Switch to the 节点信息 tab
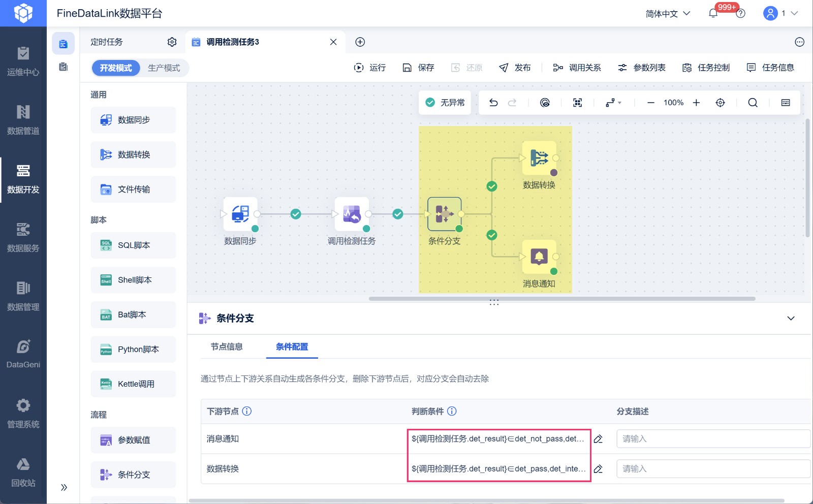Viewport: 813px width, 504px height. tap(227, 347)
